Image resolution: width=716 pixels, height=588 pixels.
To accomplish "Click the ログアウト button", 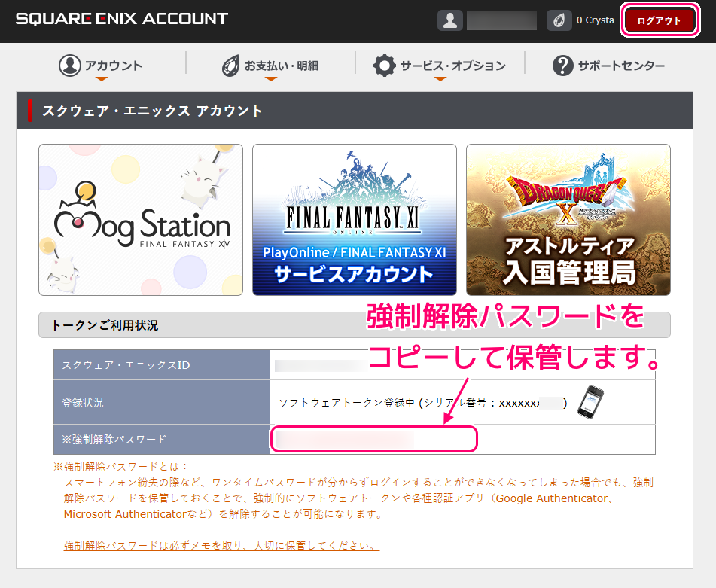I will pyautogui.click(x=660, y=20).
